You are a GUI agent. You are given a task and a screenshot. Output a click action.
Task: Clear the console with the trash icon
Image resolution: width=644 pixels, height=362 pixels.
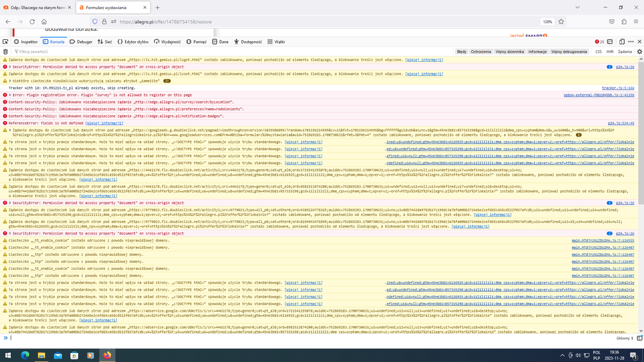pyautogui.click(x=6, y=51)
